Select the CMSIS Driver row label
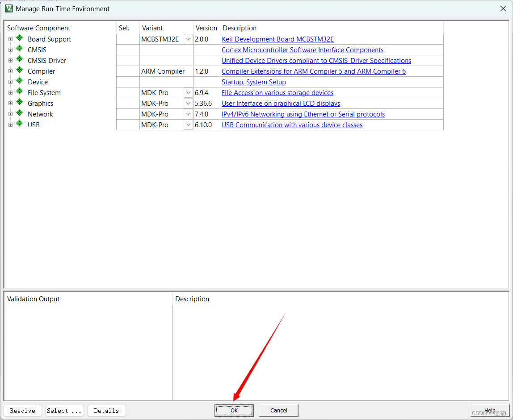513x420 pixels. pos(47,60)
